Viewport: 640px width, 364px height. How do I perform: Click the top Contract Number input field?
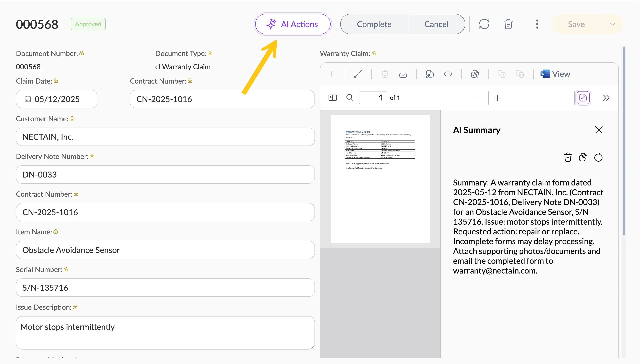click(222, 99)
